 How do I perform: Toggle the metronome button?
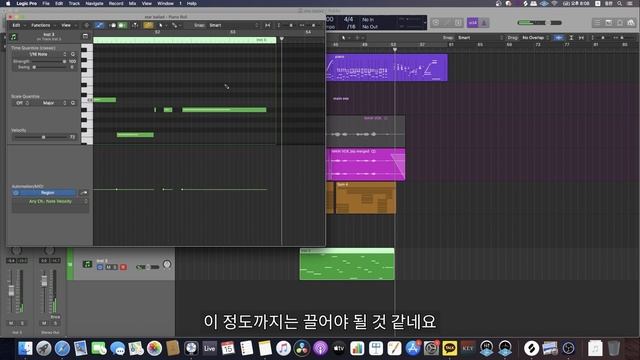(484, 23)
